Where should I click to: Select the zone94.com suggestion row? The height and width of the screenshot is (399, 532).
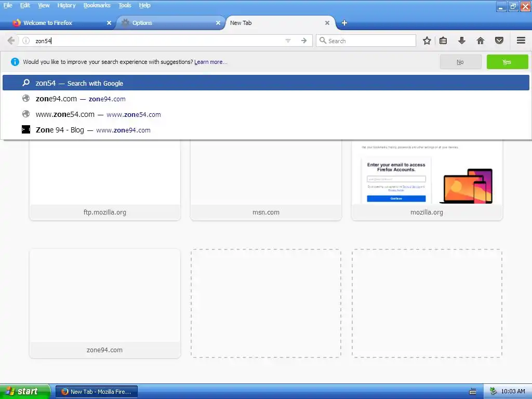[265, 99]
